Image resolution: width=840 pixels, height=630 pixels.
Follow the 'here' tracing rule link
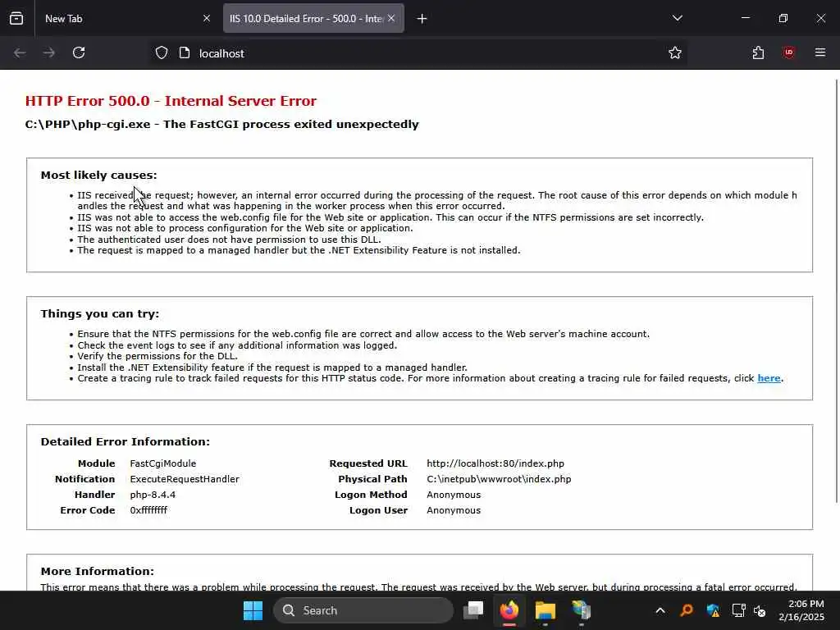click(769, 378)
